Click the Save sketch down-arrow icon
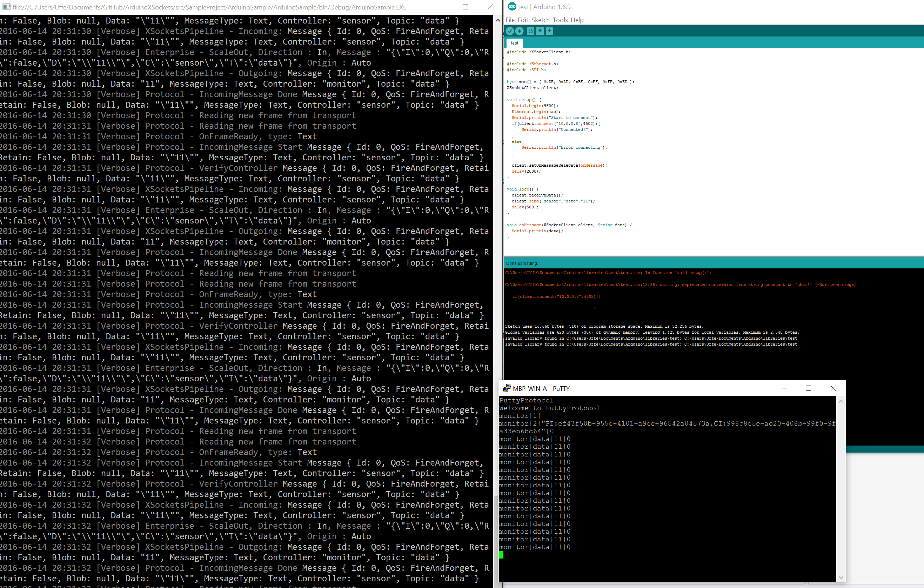 tap(549, 31)
